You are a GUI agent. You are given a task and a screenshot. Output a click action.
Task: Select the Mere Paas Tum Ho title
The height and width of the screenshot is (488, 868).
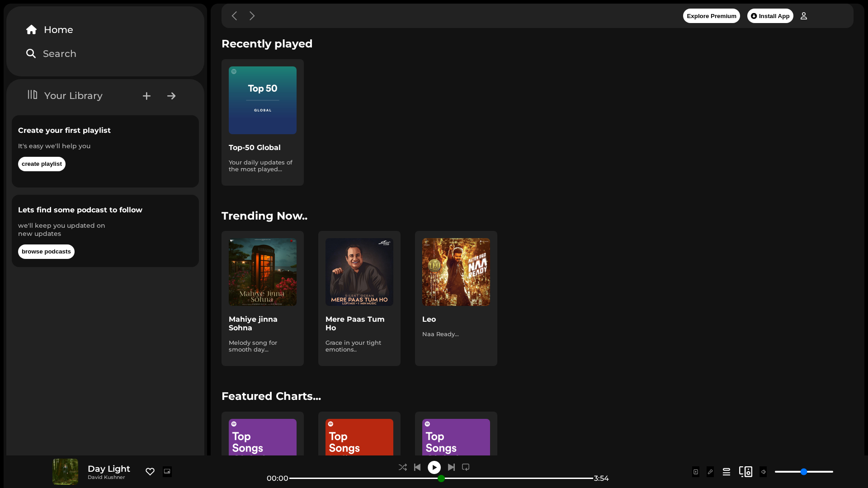[x=355, y=324]
